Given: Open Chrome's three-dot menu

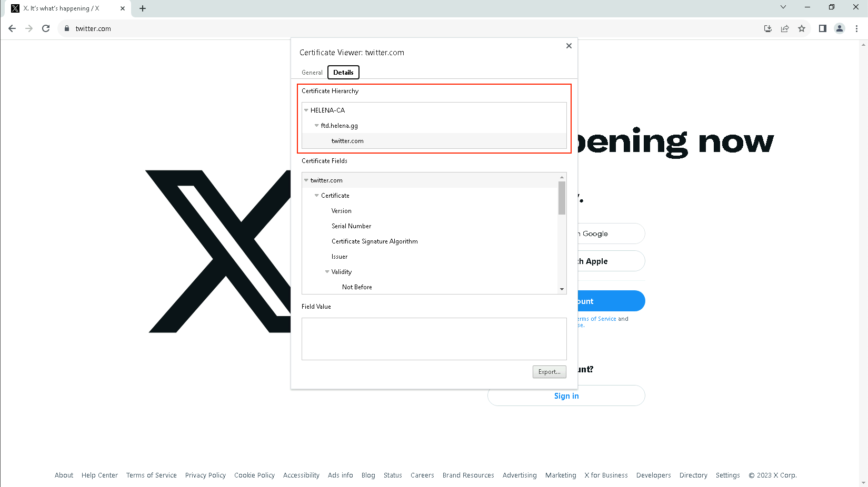Looking at the screenshot, I should (x=856, y=28).
